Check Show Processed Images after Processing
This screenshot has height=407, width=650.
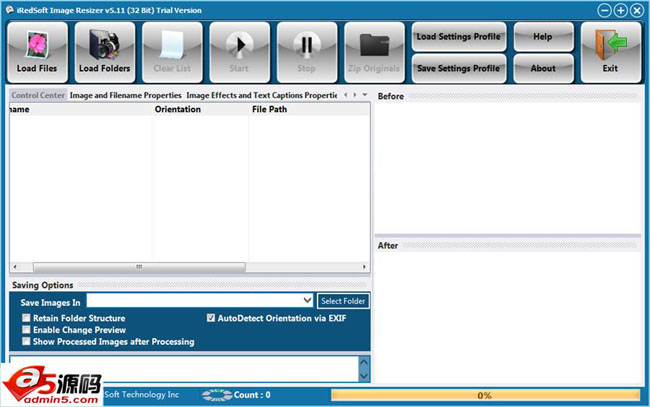(x=27, y=341)
